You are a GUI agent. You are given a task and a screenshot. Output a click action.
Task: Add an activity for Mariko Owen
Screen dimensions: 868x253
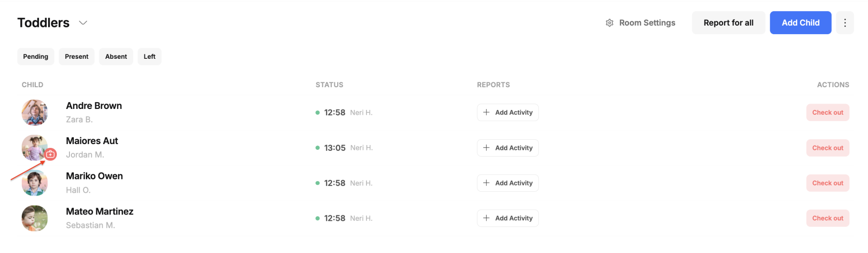point(508,183)
